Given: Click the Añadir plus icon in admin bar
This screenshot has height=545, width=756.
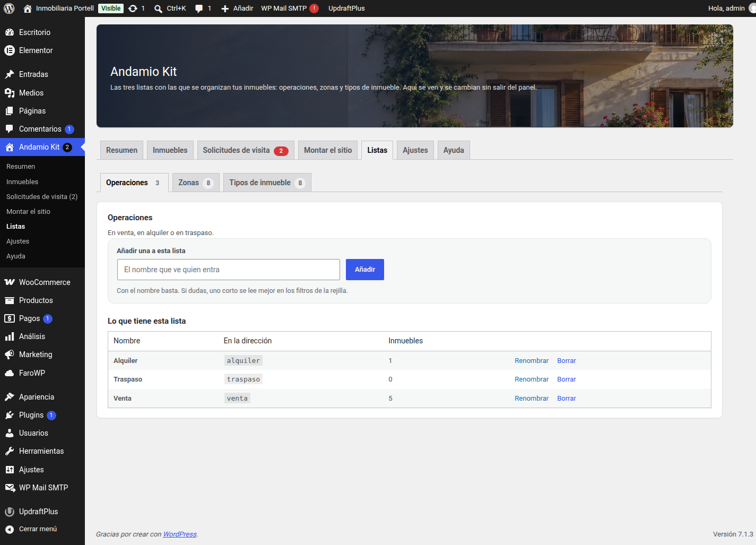Looking at the screenshot, I should (225, 8).
